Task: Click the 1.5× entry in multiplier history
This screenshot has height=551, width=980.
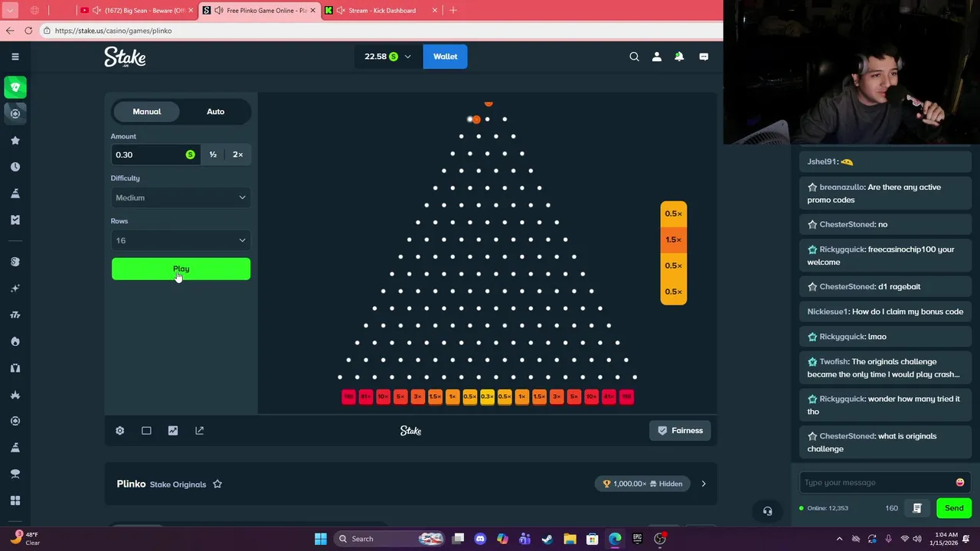Action: coord(674,240)
